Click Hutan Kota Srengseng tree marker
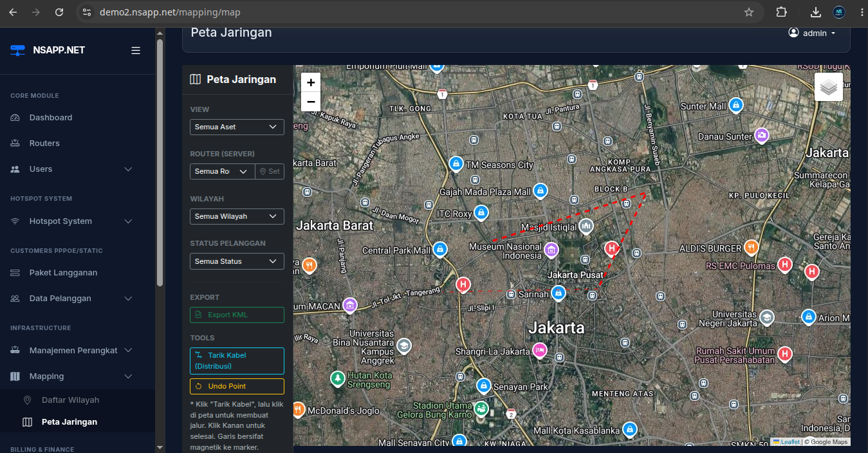Image resolution: width=868 pixels, height=453 pixels. 337,378
